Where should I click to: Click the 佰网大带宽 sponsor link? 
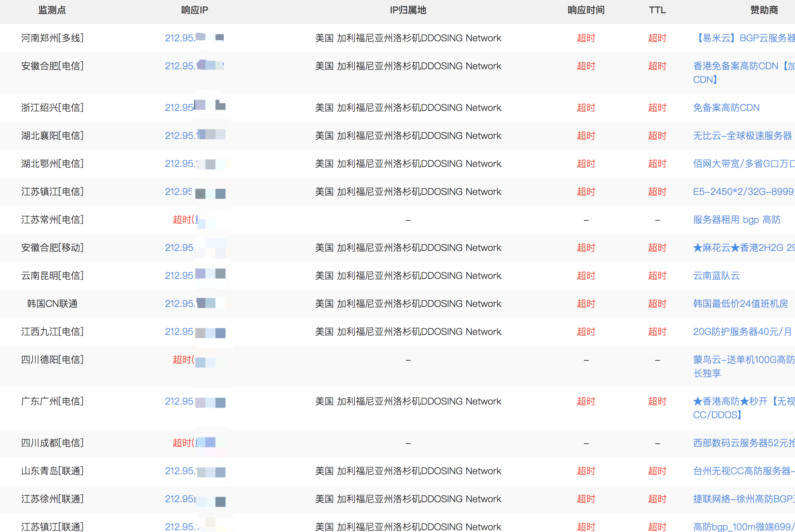[743, 164]
